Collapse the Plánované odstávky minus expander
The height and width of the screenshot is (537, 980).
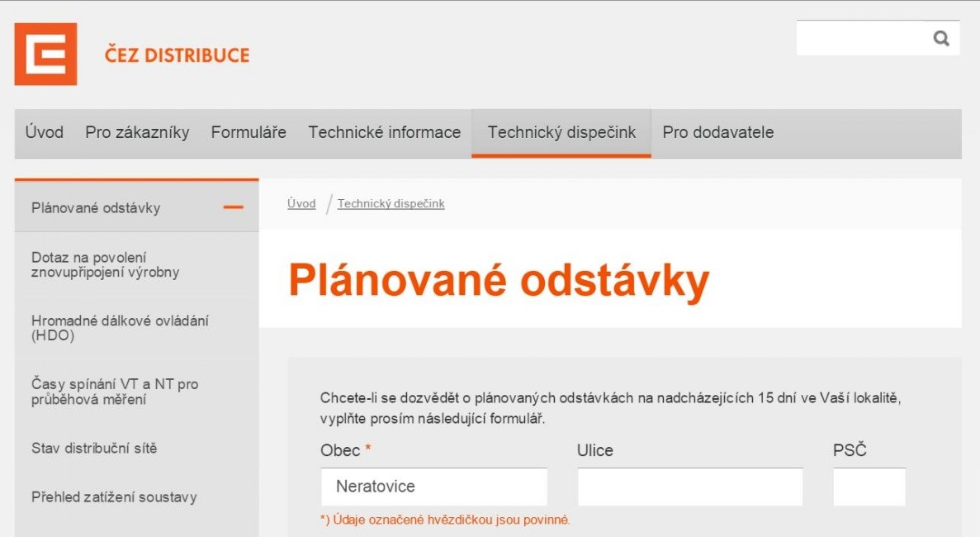[x=233, y=207]
